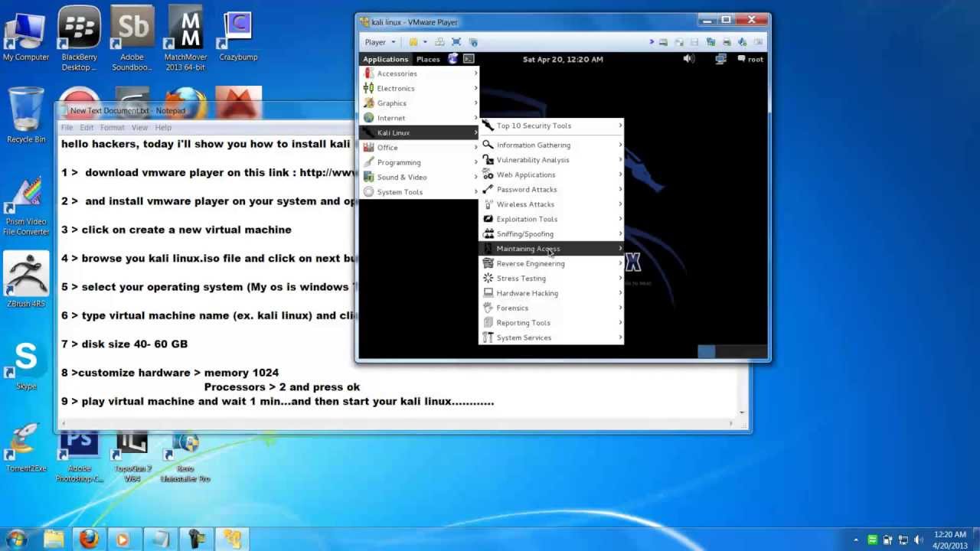Viewport: 980px width, 551px height.
Task: Open Sniffing/Spoofing submenu
Action: tap(552, 233)
